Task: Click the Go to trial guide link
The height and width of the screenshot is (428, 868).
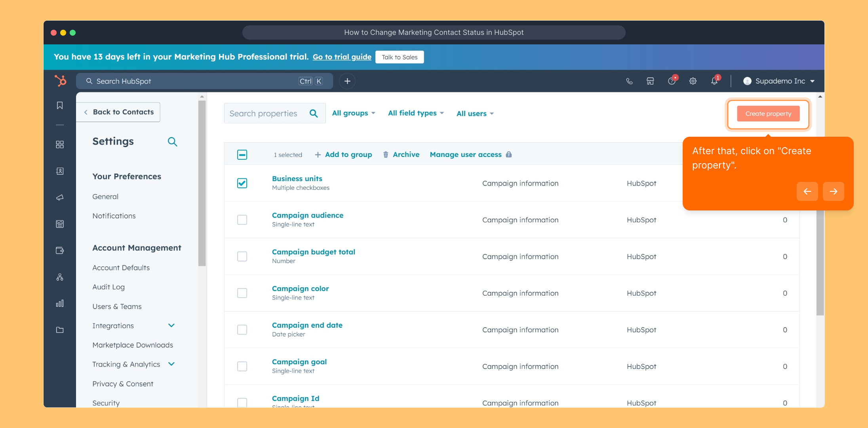Action: (342, 57)
